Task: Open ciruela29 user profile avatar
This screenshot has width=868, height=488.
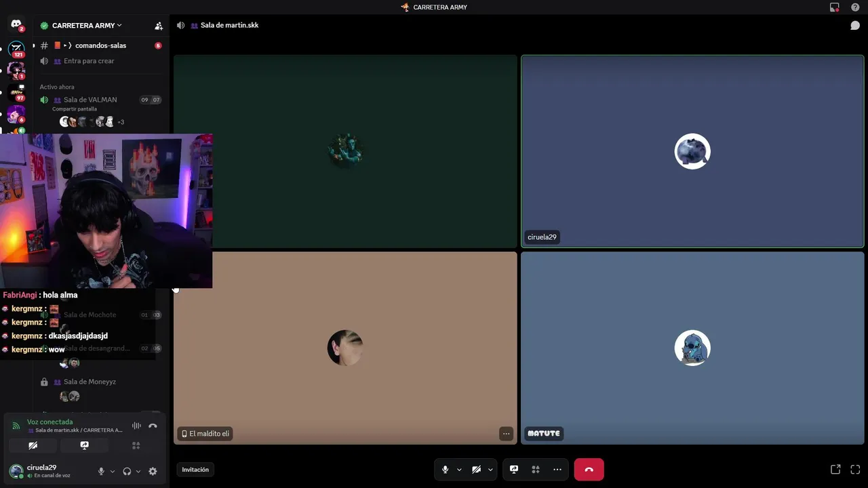Action: 16,471
